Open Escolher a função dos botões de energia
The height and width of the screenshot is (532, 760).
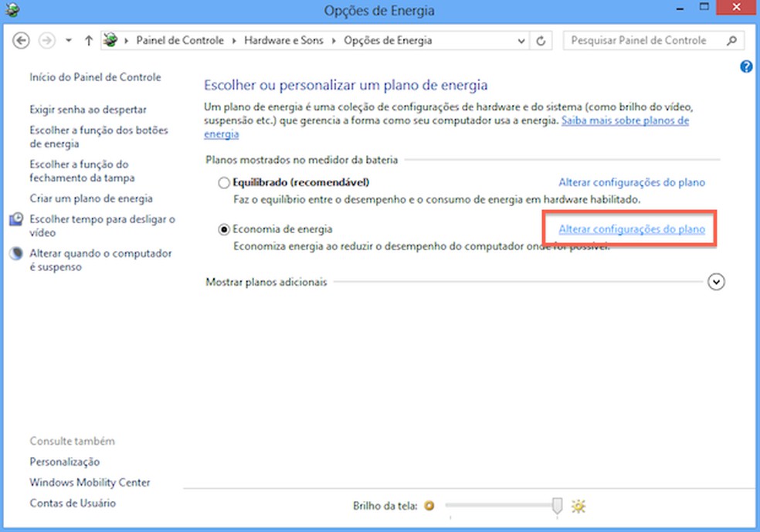click(x=98, y=137)
